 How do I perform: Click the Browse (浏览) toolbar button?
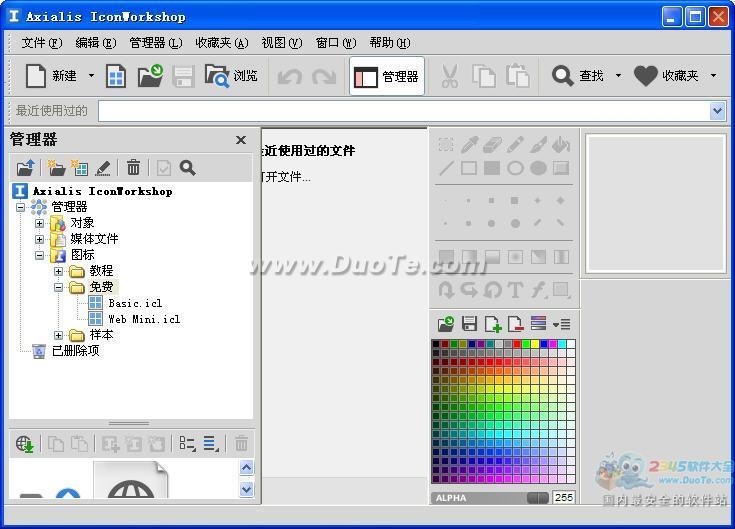[x=231, y=76]
